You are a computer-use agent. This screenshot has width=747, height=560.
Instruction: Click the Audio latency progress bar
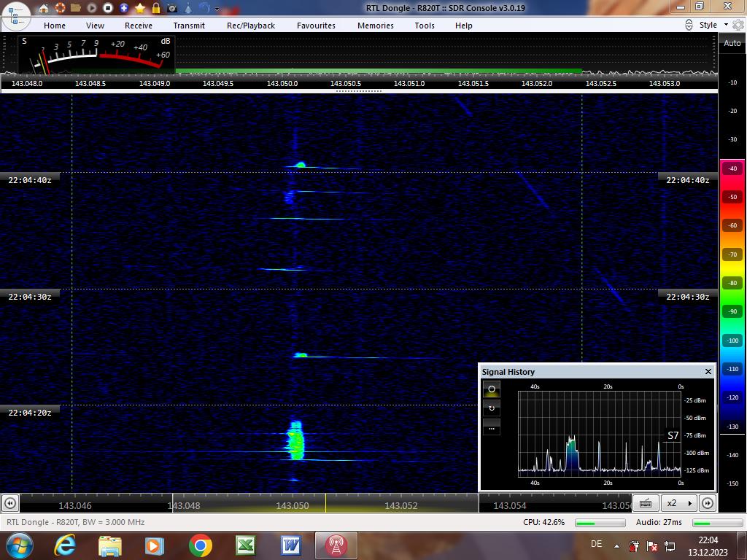tap(716, 523)
